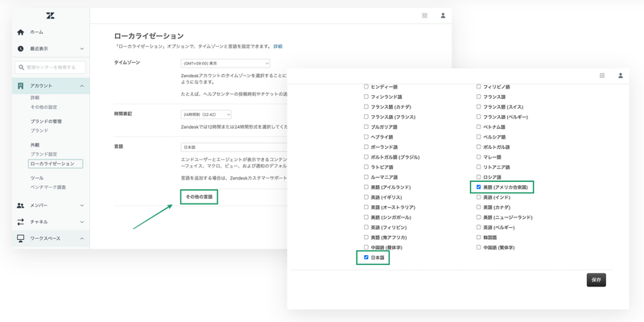The image size is (644, 322).
Task: Check the ポーランド語 checkbox
Action: (366, 147)
